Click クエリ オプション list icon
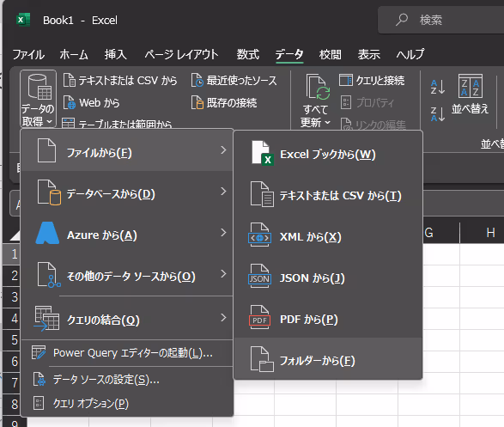Viewport: 504px width, 427px height. (39, 403)
